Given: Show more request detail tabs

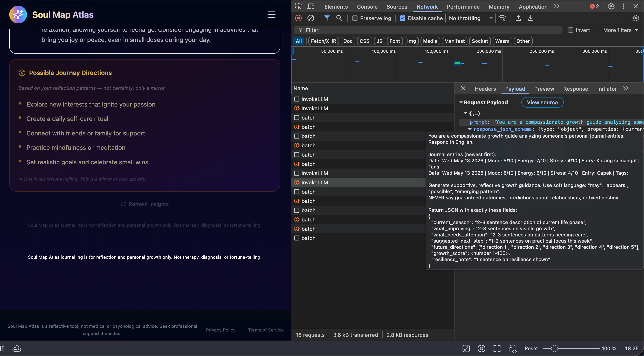Looking at the screenshot, I should coord(626,88).
